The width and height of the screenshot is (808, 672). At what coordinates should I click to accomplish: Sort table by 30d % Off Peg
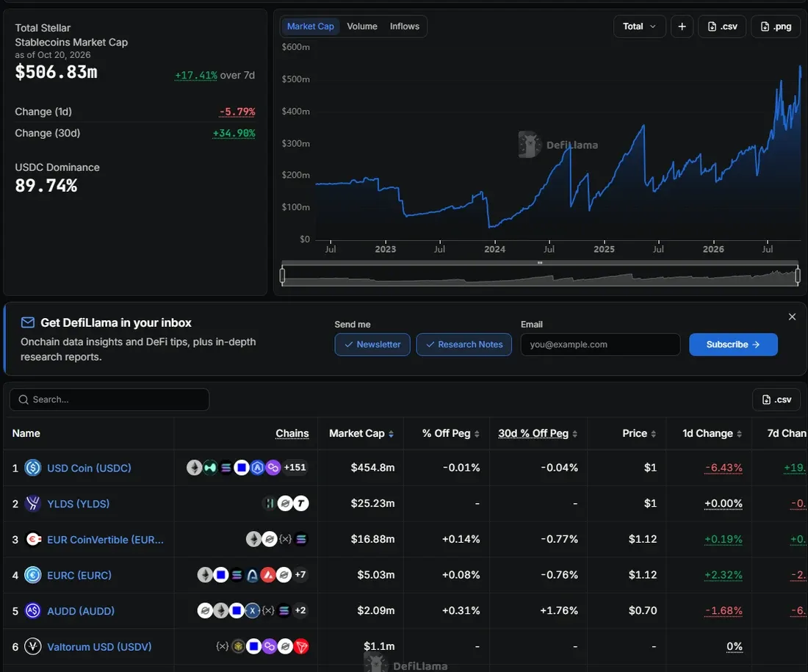click(538, 433)
